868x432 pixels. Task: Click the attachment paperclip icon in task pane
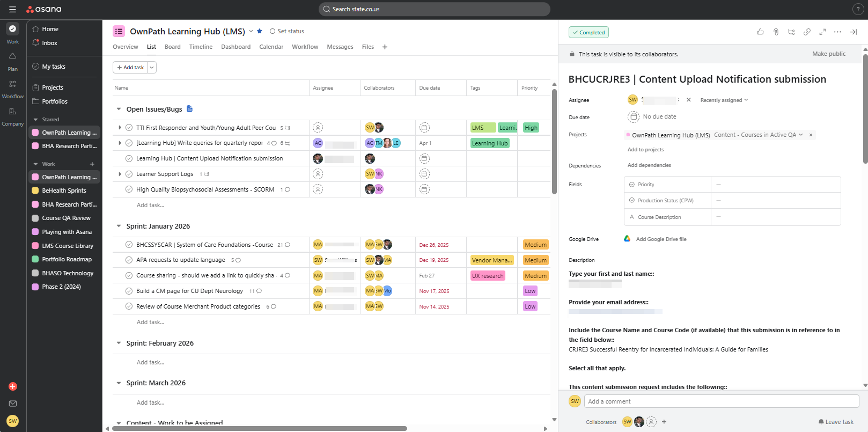[x=776, y=32]
